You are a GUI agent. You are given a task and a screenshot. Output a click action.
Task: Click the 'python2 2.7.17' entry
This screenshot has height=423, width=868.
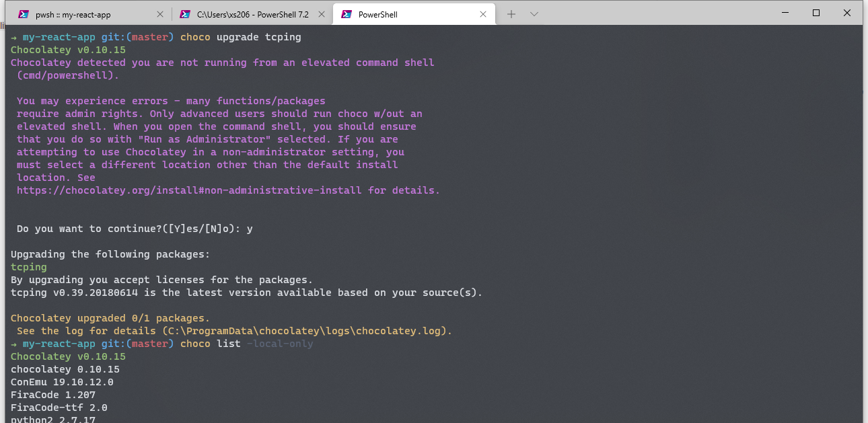click(x=53, y=418)
